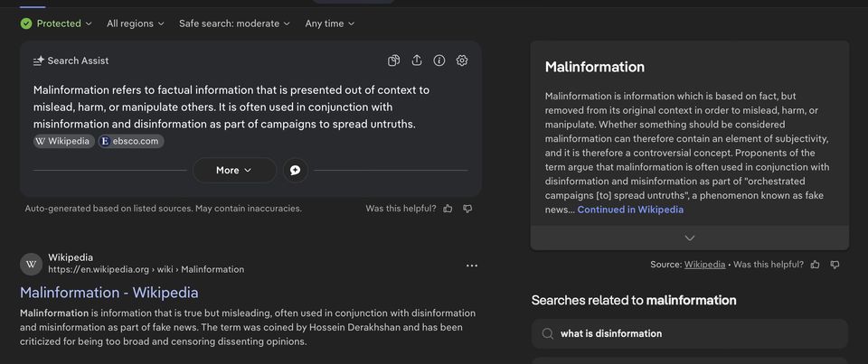This screenshot has width=868, height=364.
Task: Click the Wikipedia source link under panel
Action: [x=704, y=265]
